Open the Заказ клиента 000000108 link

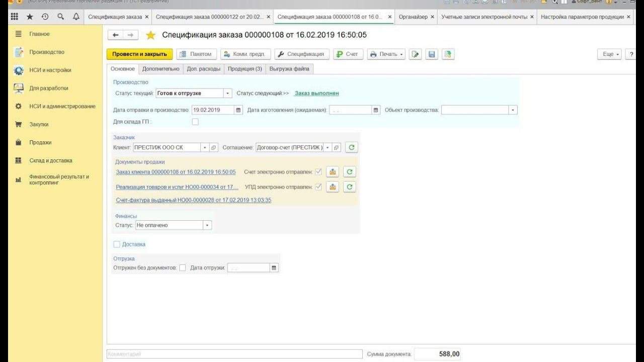click(x=176, y=172)
